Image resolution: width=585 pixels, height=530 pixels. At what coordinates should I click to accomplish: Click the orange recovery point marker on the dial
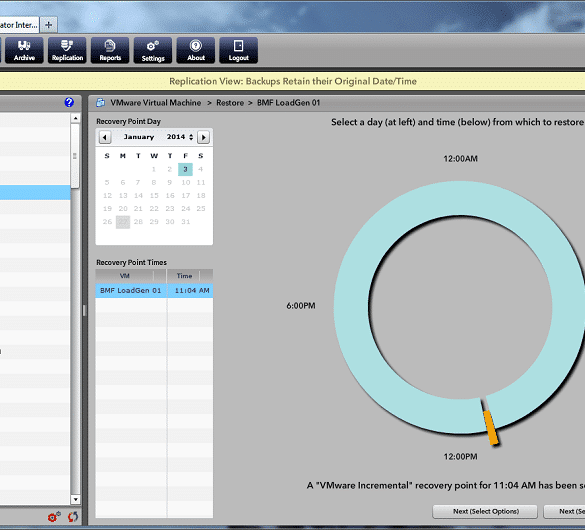click(x=491, y=427)
